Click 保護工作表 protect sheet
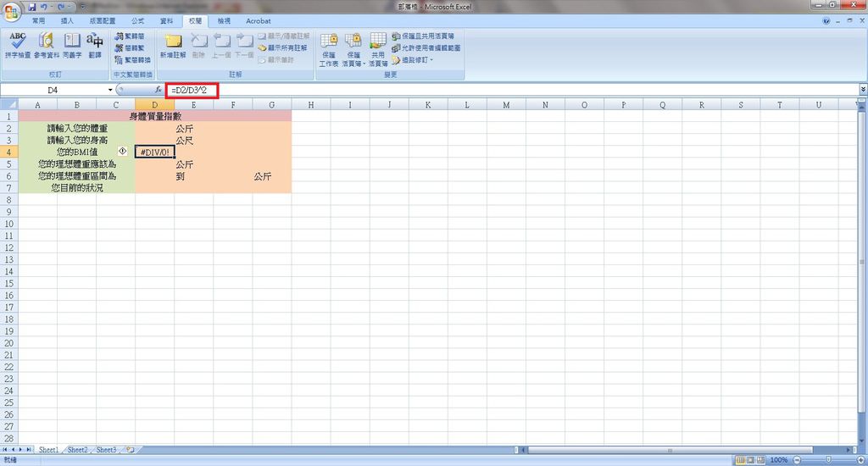Viewport: 868px width, 466px height. click(x=329, y=50)
